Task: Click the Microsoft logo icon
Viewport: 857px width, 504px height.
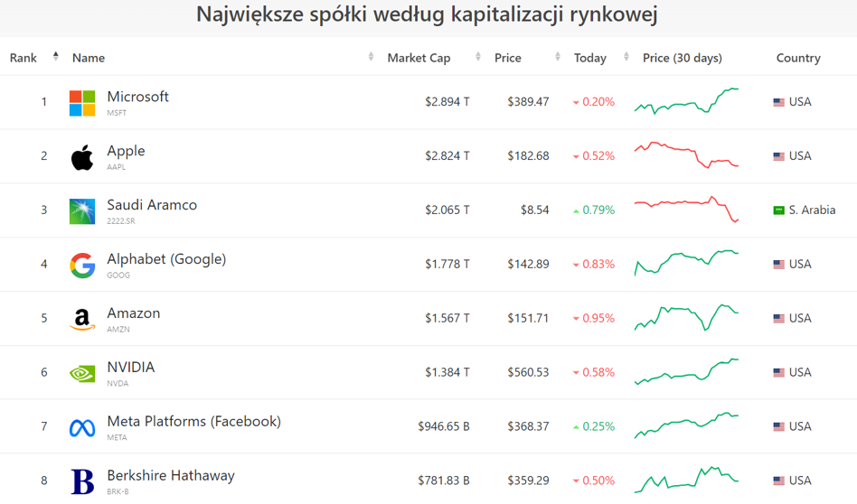Action: click(x=82, y=103)
